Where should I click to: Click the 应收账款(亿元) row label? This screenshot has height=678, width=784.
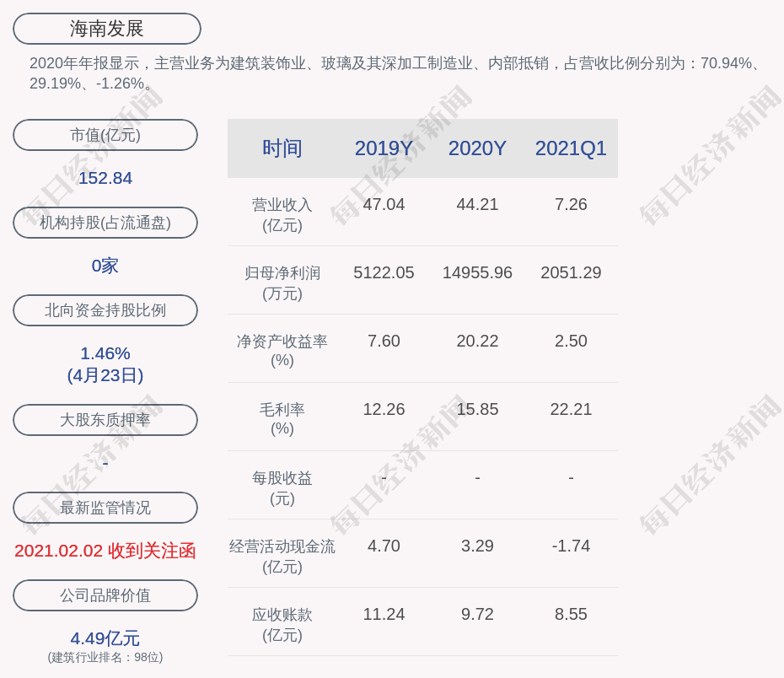pyautogui.click(x=282, y=625)
